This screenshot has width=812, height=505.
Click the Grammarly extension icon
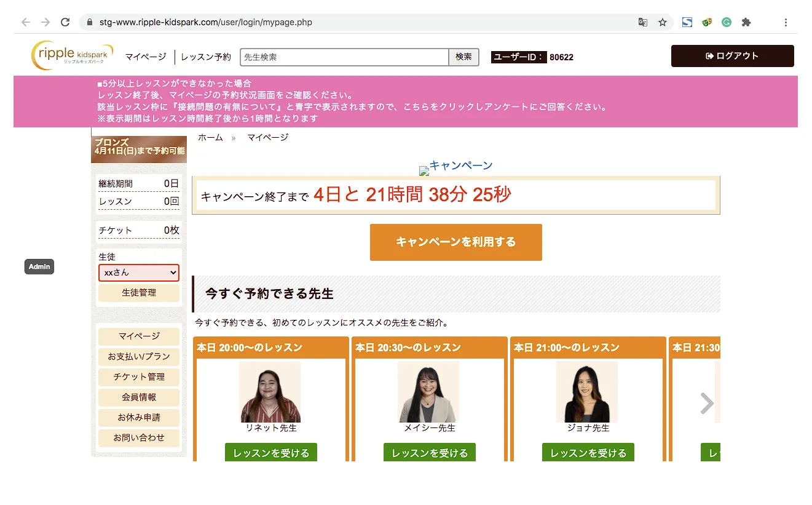click(727, 22)
